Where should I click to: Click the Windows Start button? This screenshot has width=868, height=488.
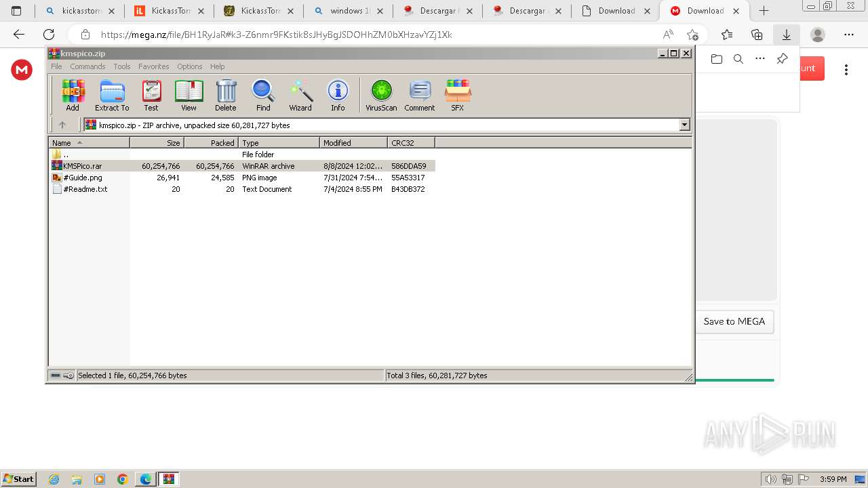coord(19,479)
